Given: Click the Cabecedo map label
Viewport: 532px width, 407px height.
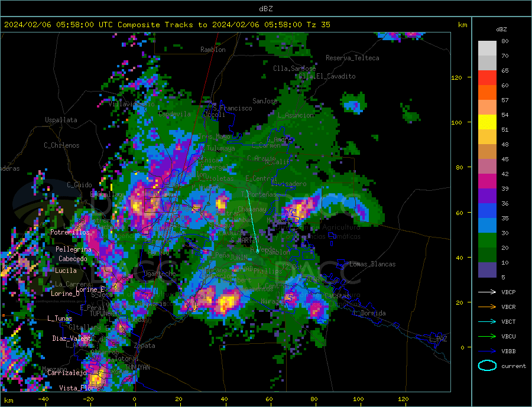Looking at the screenshot, I should click(73, 259).
